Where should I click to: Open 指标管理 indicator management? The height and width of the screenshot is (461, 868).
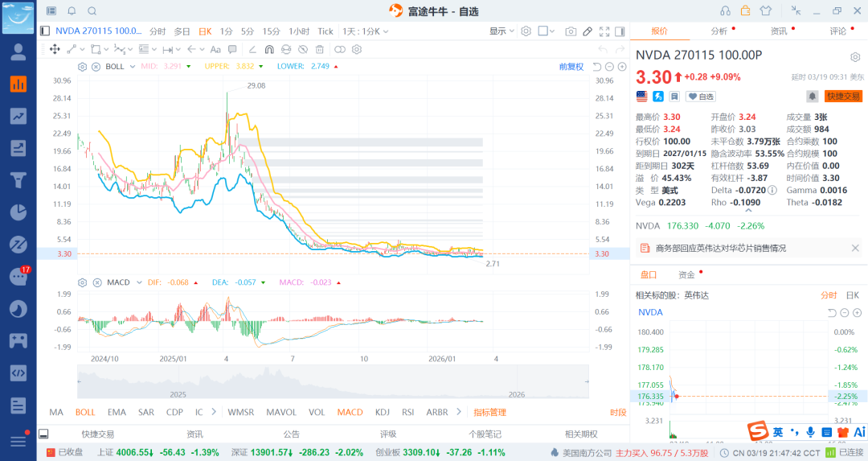tap(490, 412)
